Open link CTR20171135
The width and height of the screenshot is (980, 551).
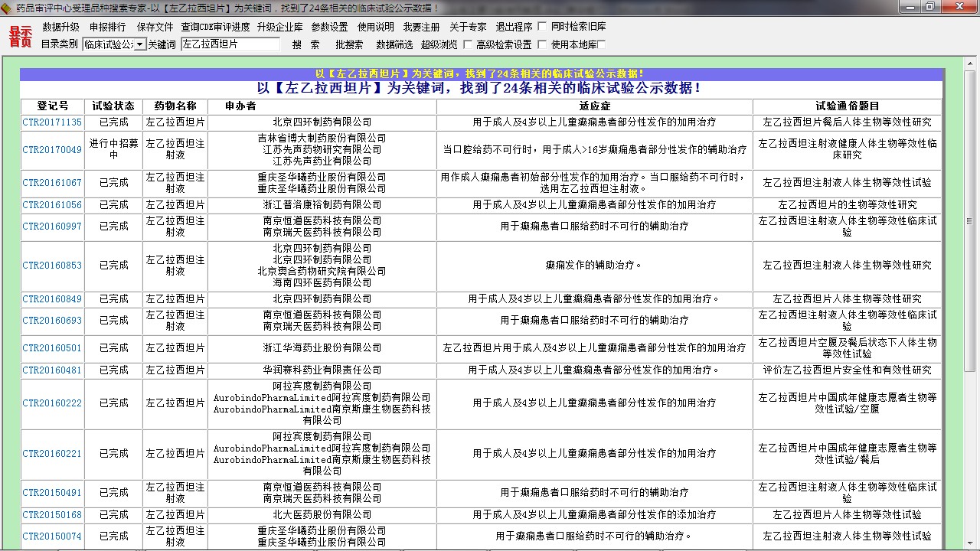52,122
